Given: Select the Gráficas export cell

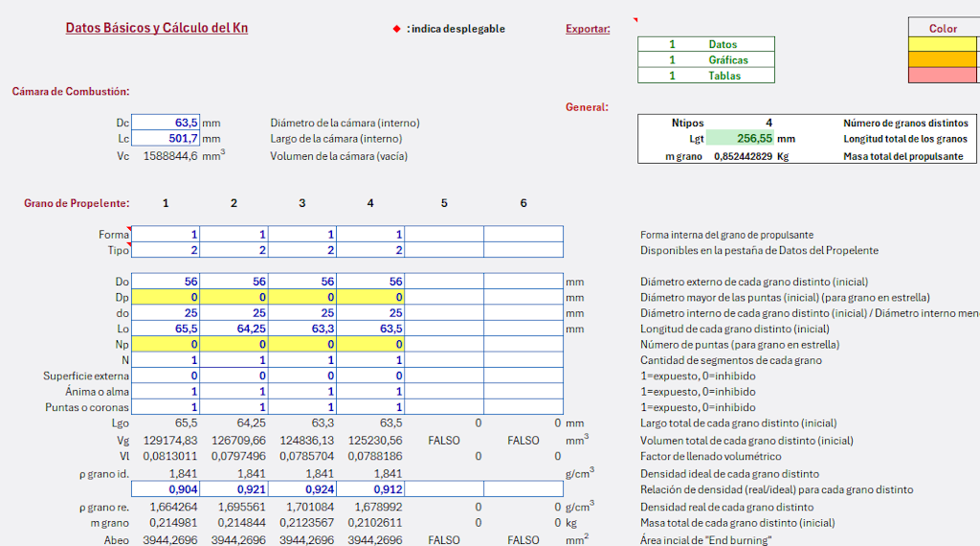Looking at the screenshot, I should 706,60.
